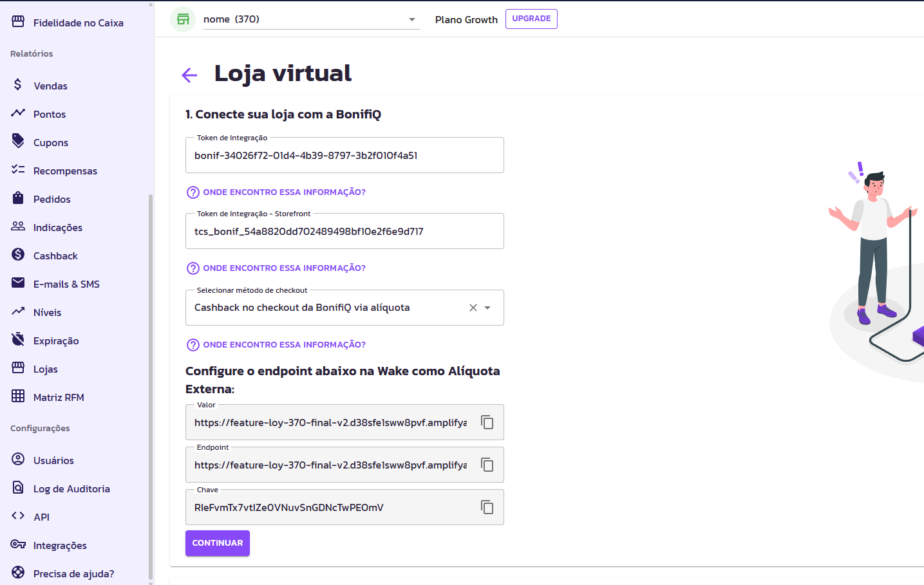Open help link below Token de Integração
The width and height of the screenshot is (924, 585).
pos(276,192)
